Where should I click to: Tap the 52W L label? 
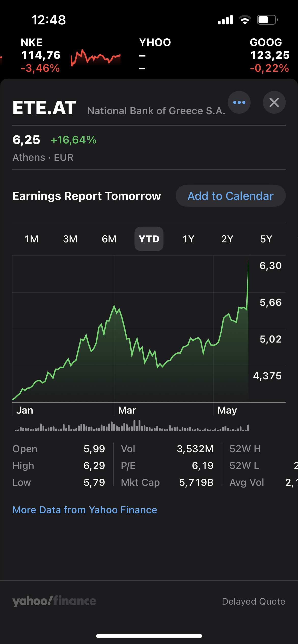pos(244,466)
